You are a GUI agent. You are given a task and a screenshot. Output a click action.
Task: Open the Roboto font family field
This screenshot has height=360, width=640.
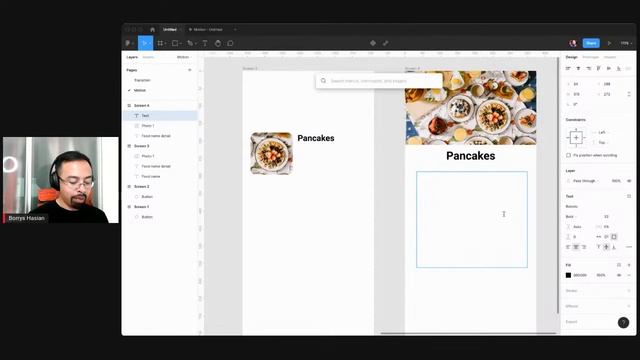[572, 207]
